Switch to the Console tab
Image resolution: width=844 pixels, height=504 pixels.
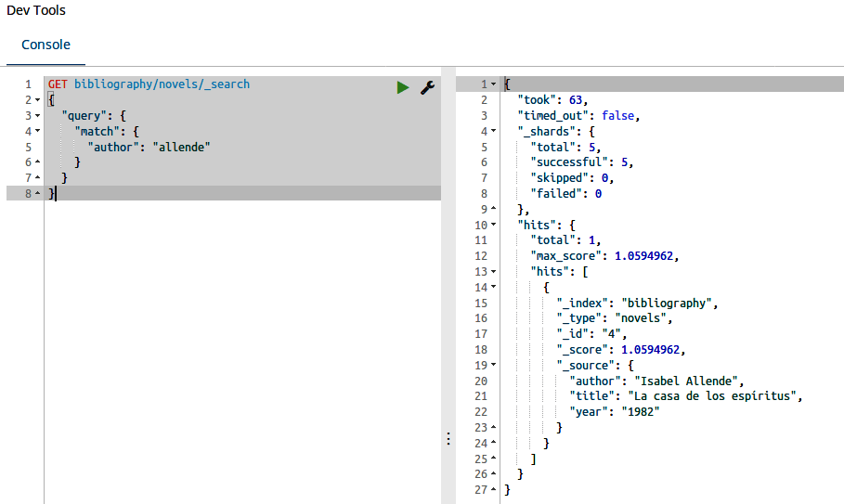click(x=45, y=45)
